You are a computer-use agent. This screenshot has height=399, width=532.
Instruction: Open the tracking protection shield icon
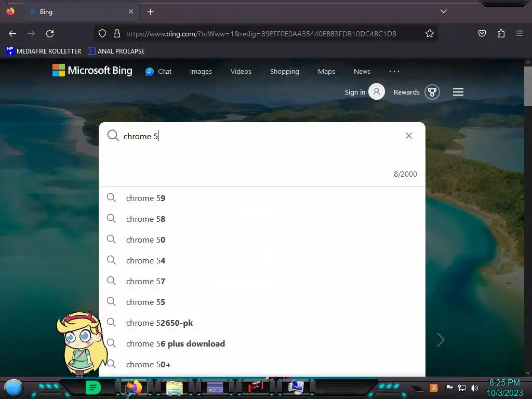click(x=102, y=33)
